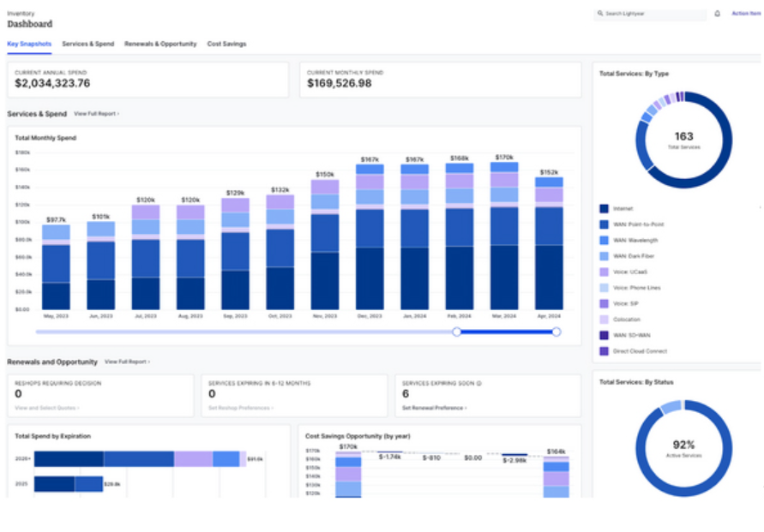The image size is (764, 532).
Task: Open the notifications bell icon
Action: tap(717, 14)
